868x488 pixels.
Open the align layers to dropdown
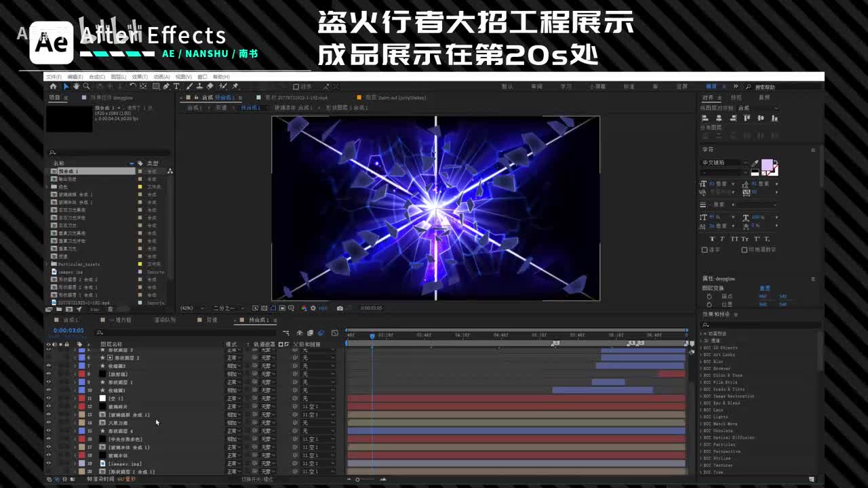point(758,108)
